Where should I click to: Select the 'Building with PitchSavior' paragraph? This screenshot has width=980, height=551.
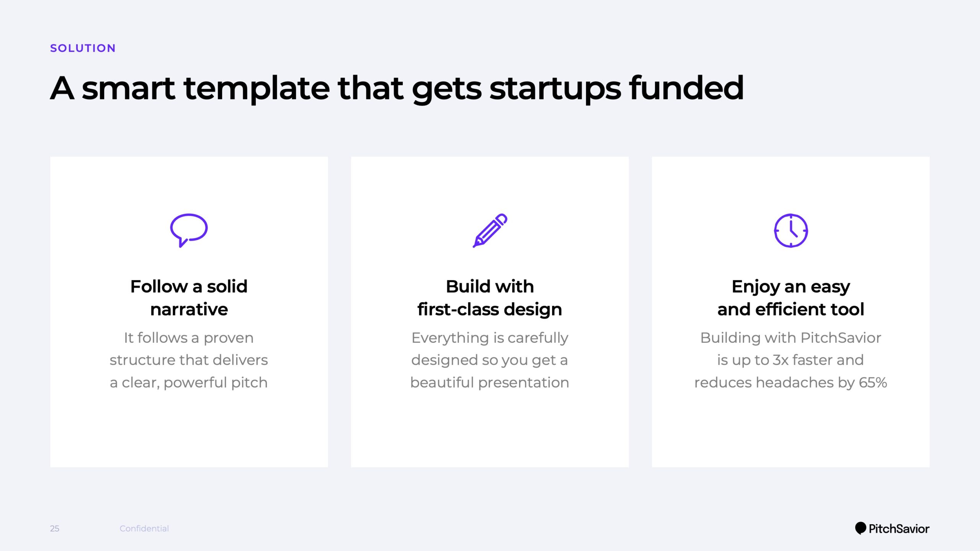[791, 360]
